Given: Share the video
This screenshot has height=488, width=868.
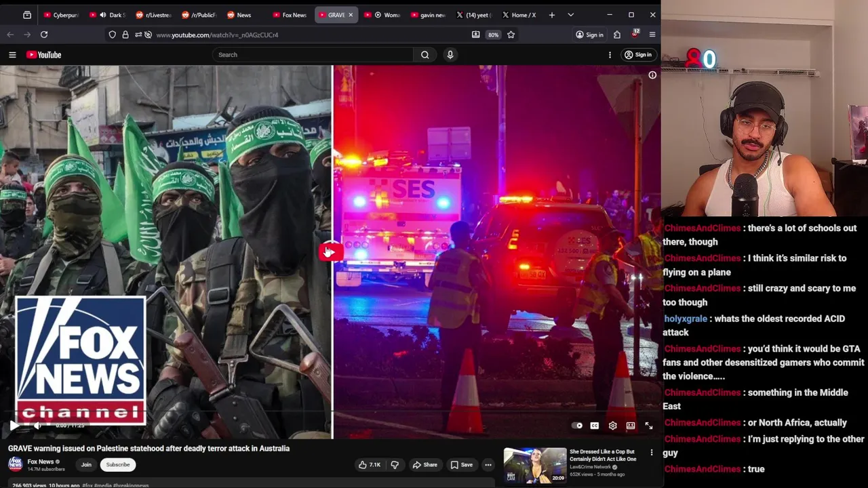Looking at the screenshot, I should [x=425, y=465].
